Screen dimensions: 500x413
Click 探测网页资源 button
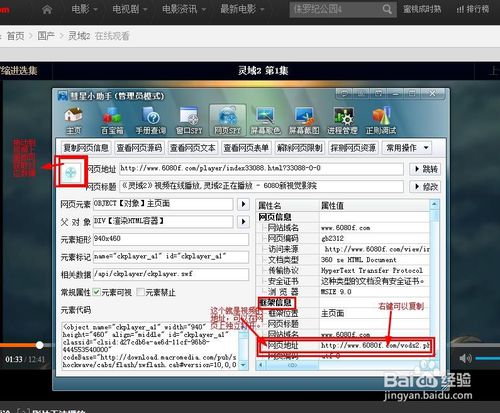[353, 148]
